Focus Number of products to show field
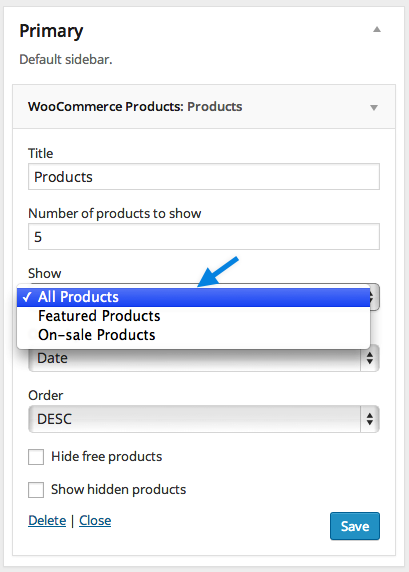The image size is (409, 572). tap(204, 237)
